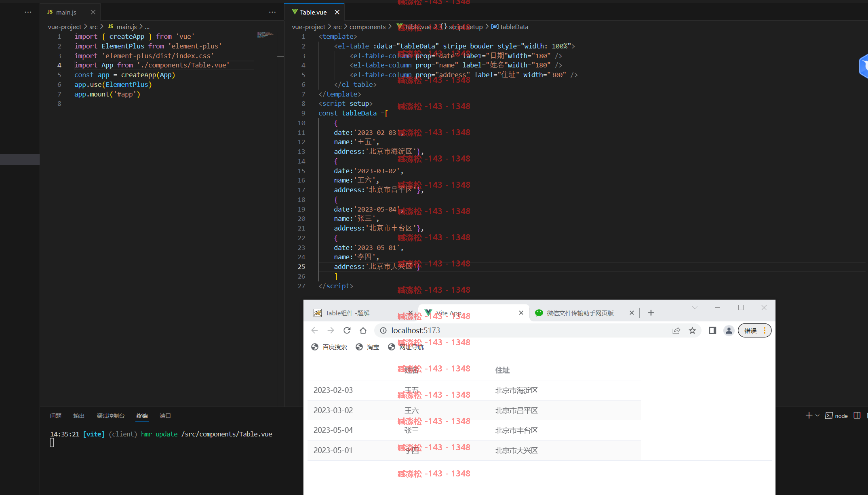The image size is (868, 495).
Task: Close the main.js editor tab
Action: 93,12
